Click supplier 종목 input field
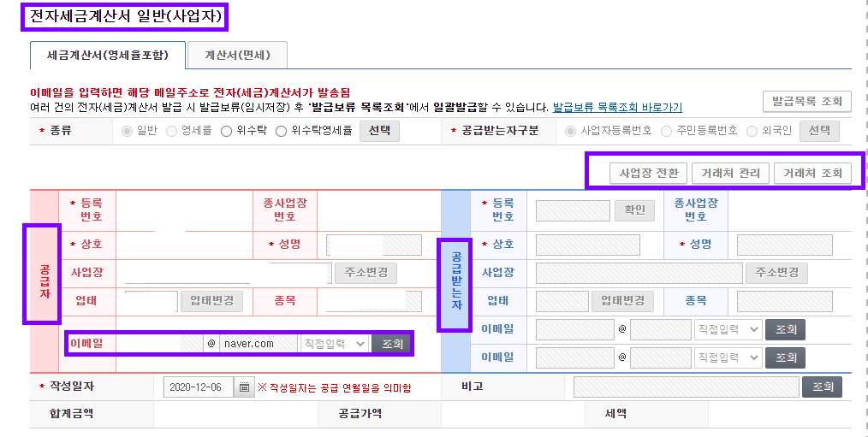 tap(374, 301)
